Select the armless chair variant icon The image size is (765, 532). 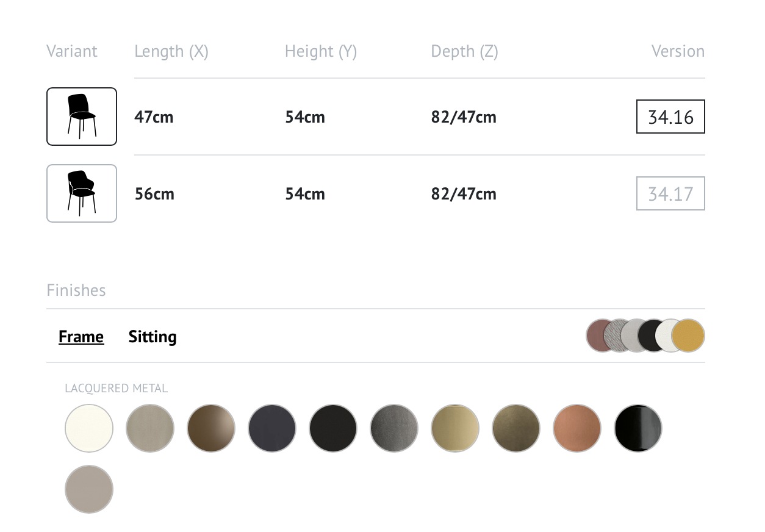pyautogui.click(x=82, y=117)
